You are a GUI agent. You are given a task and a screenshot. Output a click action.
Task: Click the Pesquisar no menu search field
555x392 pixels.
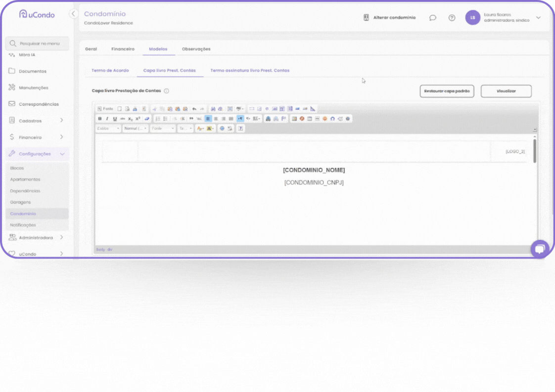[38, 44]
